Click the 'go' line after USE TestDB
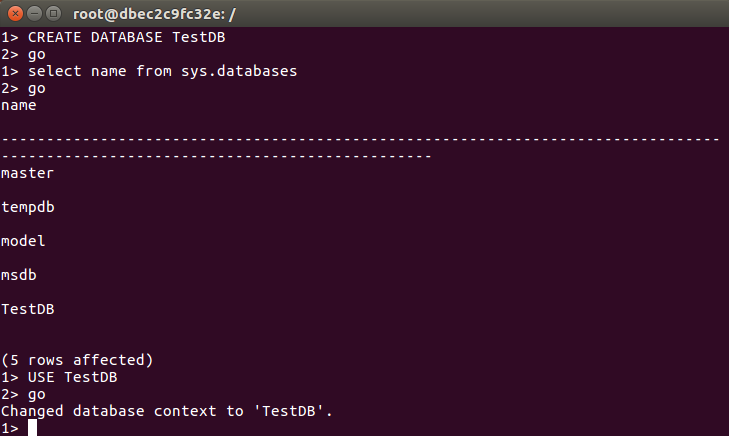The image size is (729, 436). click(x=23, y=395)
